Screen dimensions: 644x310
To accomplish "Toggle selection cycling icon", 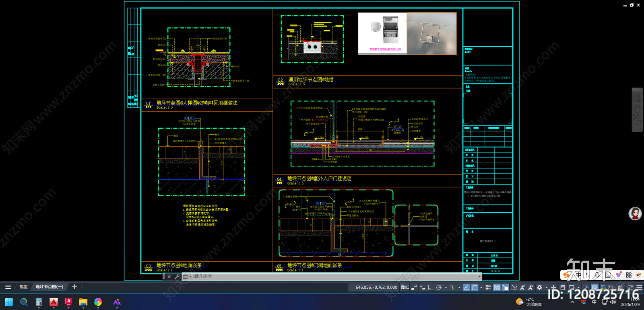I will tap(505, 287).
